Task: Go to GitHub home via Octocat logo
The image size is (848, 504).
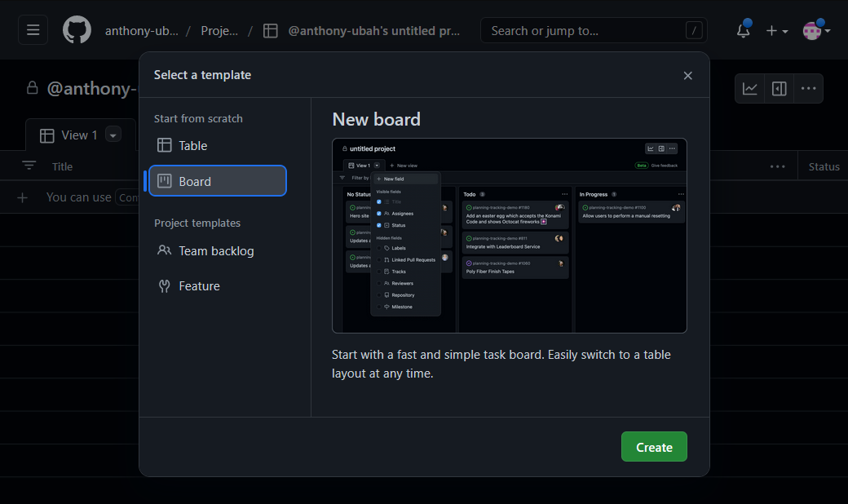Action: tap(77, 30)
